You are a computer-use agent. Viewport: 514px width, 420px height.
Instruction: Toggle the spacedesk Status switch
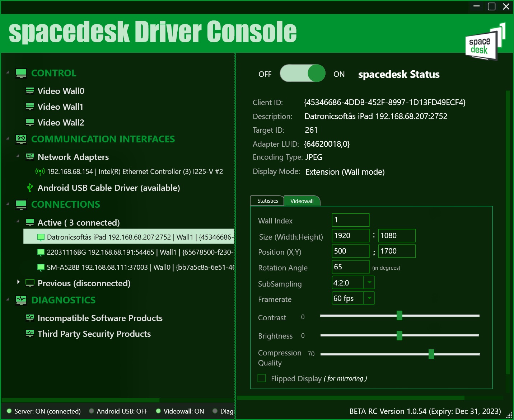pyautogui.click(x=303, y=73)
